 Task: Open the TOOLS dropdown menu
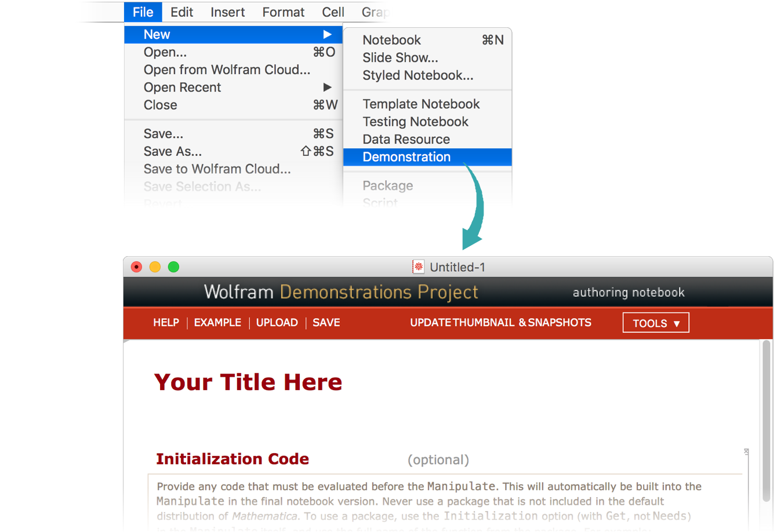(x=655, y=323)
